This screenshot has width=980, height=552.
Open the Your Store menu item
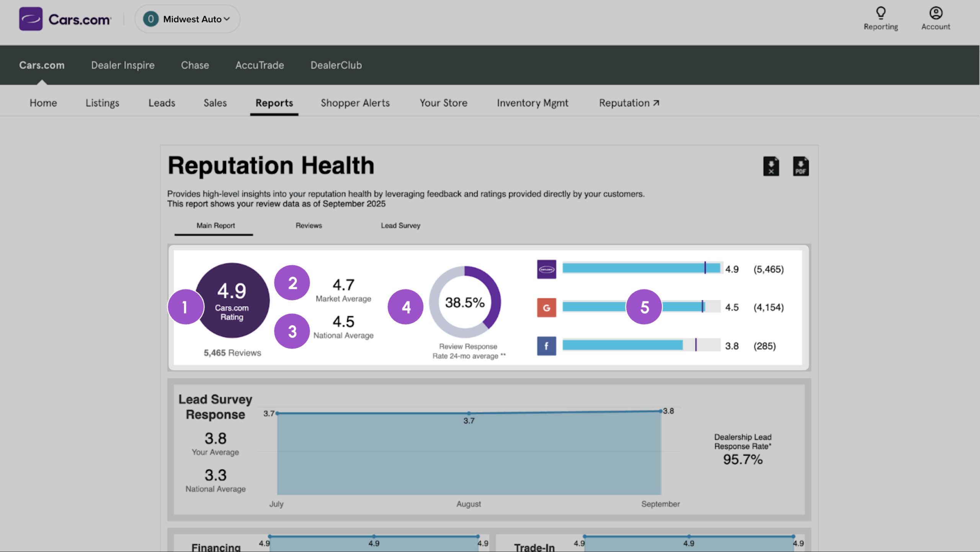(x=443, y=103)
